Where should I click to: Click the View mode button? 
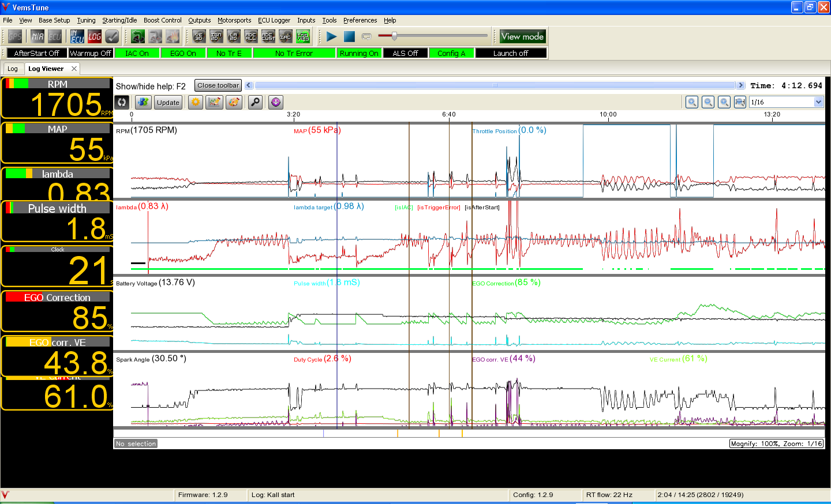pos(522,36)
